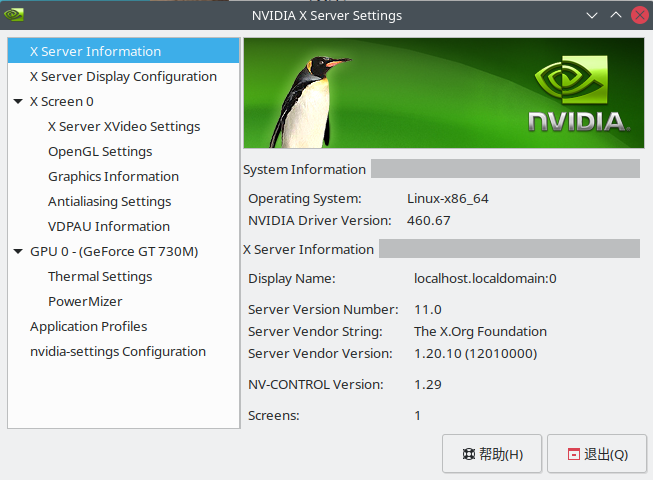
Task: Click the NVIDIA eye icon in title bar
Action: pos(13,15)
